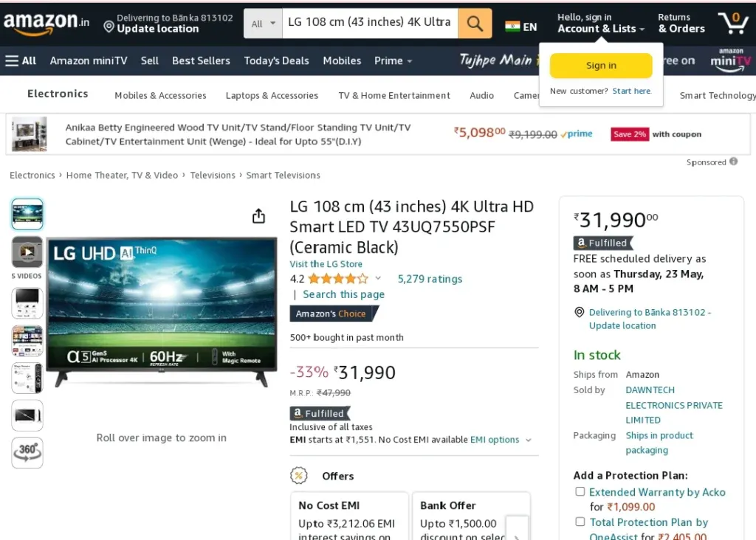Check Extended Warranty by Acko checkbox
Image resolution: width=756 pixels, height=540 pixels.
pyautogui.click(x=580, y=492)
